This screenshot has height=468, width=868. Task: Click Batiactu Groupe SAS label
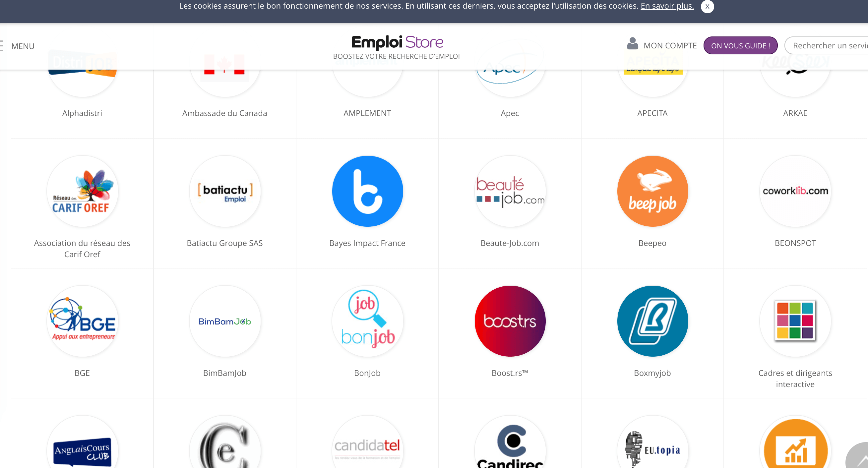click(225, 243)
